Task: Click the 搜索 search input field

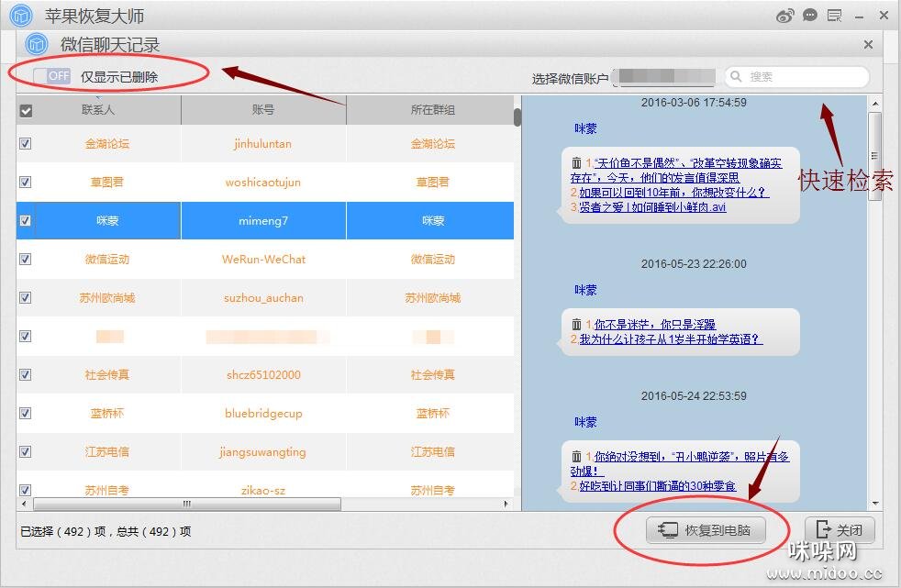Action: pos(803,77)
